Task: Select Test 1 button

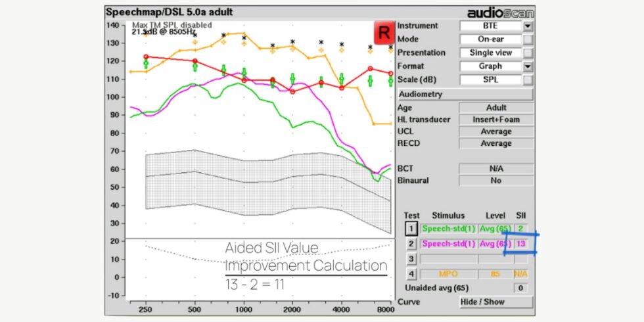Action: click(x=411, y=229)
